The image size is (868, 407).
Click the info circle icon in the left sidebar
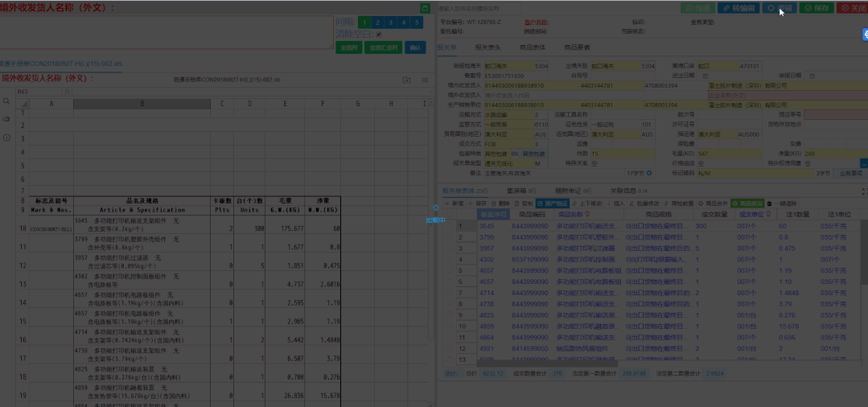tap(6, 138)
